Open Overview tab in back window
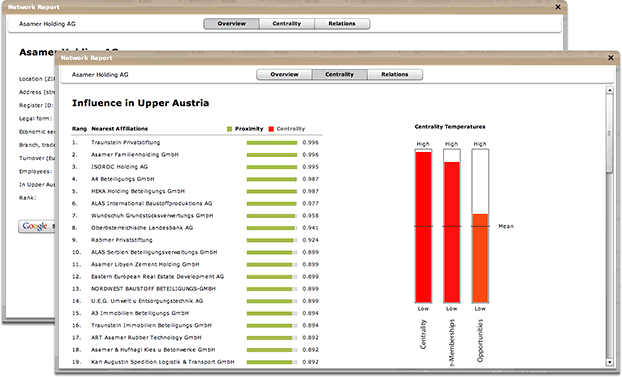Screen dimensions: 622x377 (232, 24)
